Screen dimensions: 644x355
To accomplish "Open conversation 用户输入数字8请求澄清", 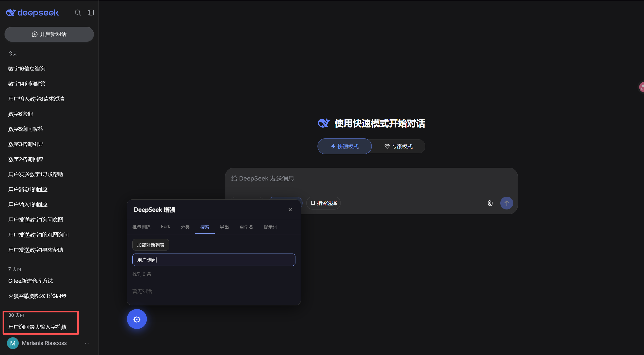I will pyautogui.click(x=36, y=99).
